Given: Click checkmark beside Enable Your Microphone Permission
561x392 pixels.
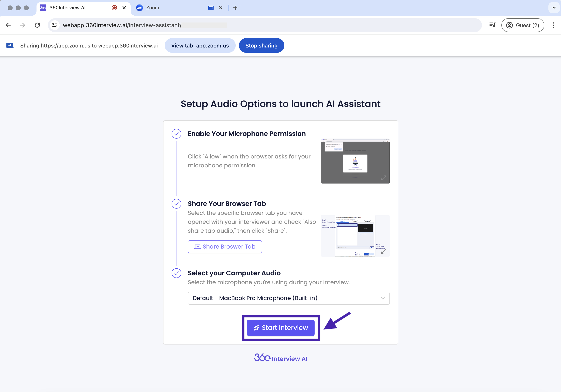Looking at the screenshot, I should [176, 134].
